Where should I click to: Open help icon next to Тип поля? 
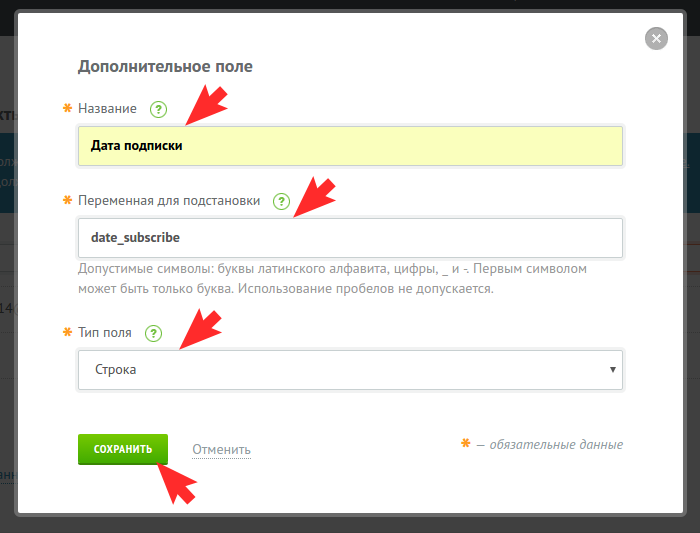154,333
